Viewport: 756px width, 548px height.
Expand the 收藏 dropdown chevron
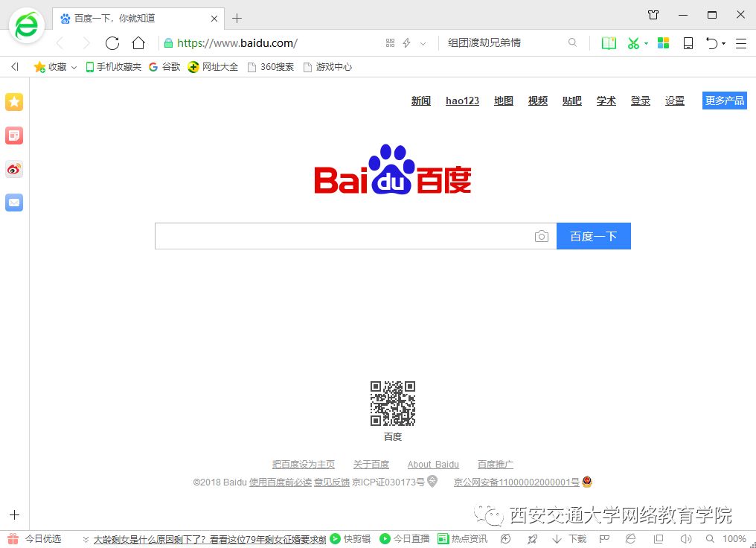click(x=74, y=68)
